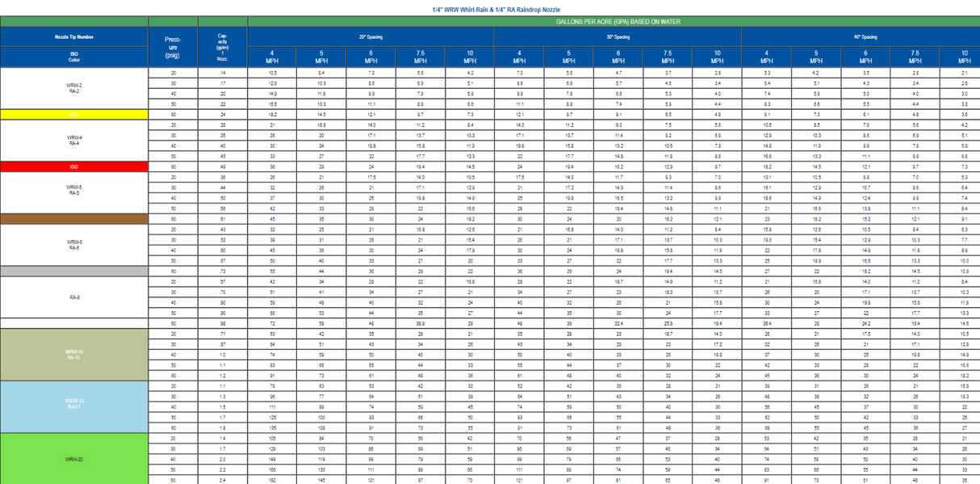Click the table title about Whirl-Rain and Raindrop nozzles
Viewport: 980px width, 484px height.
pos(492,9)
